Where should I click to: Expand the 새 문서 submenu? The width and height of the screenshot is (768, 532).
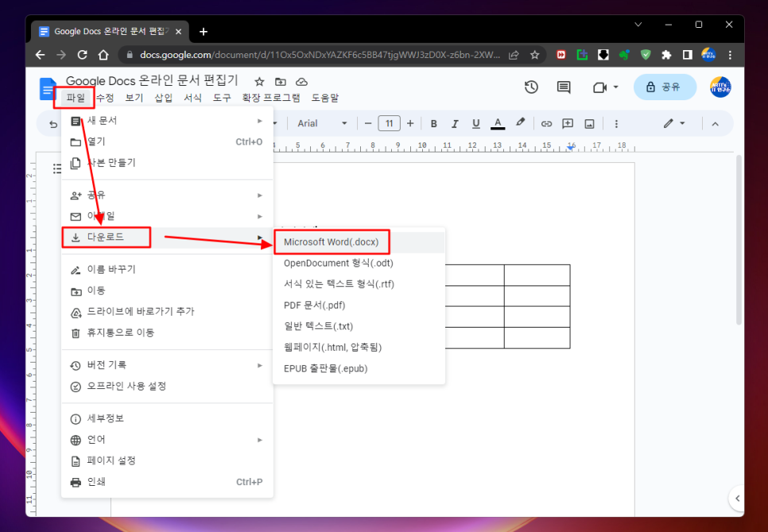coord(167,121)
